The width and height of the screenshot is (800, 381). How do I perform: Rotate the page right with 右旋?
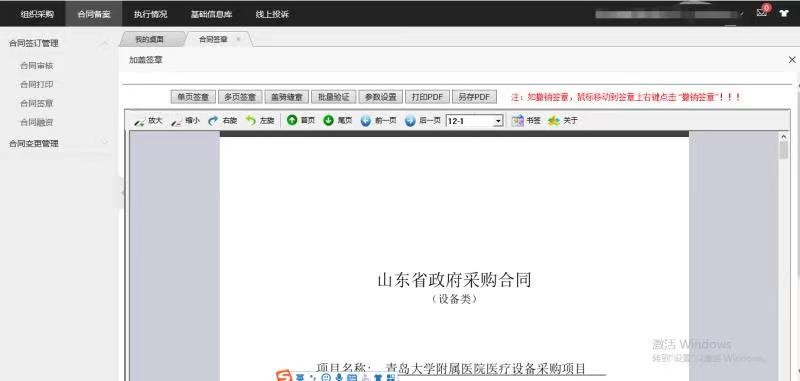[222, 121]
